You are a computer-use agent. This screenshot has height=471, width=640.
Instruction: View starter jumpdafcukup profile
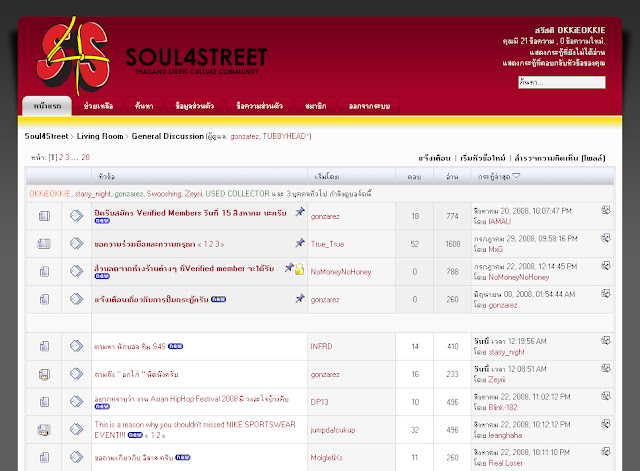[x=333, y=430]
